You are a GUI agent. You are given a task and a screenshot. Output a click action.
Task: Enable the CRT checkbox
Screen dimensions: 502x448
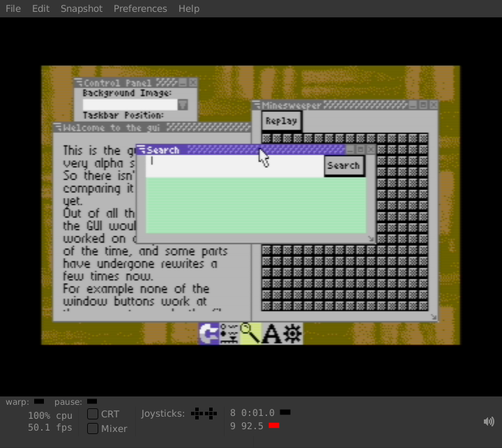[x=93, y=414]
